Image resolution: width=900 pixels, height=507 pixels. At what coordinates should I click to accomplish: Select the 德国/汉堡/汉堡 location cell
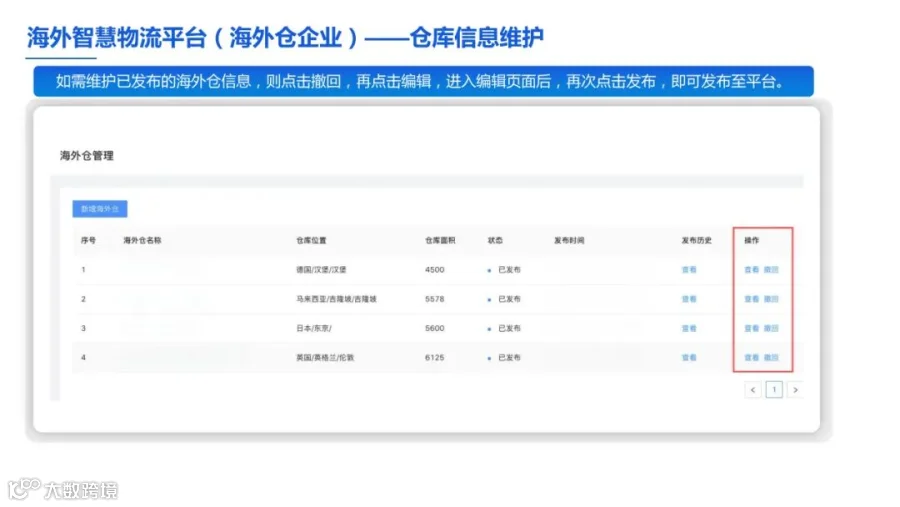coord(321,269)
